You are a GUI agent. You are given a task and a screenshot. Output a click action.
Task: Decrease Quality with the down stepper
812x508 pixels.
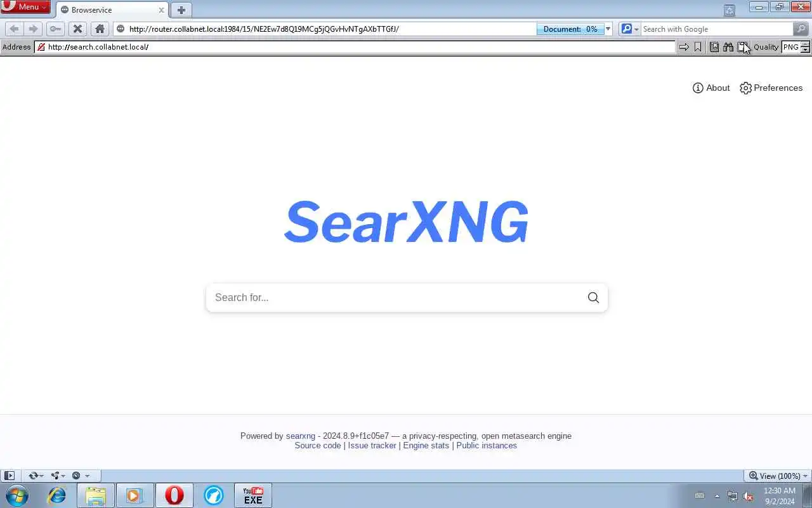(x=806, y=50)
